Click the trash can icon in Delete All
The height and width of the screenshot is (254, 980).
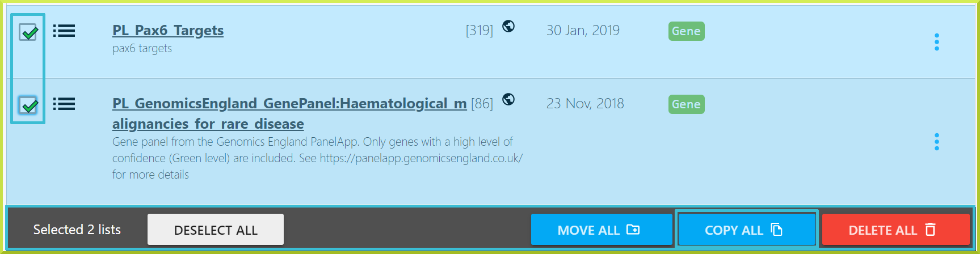click(931, 229)
